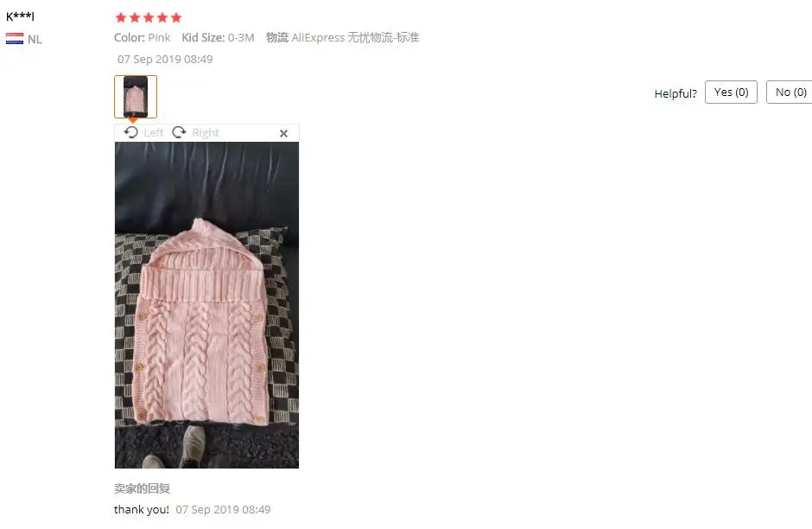
Task: Click the orange pointer below the thumbnail
Action: pyautogui.click(x=132, y=120)
